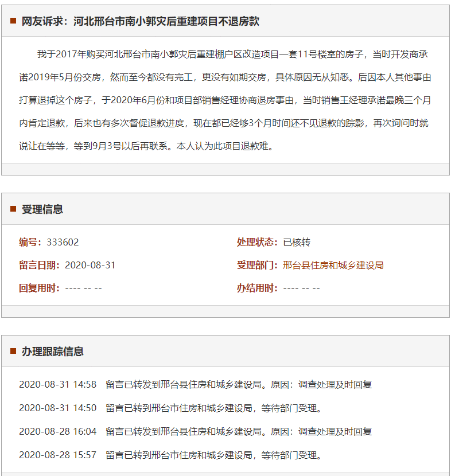The image size is (451, 476).
Task: Open the 邢台县住房和城乡建设局 department link
Action: [x=333, y=265]
